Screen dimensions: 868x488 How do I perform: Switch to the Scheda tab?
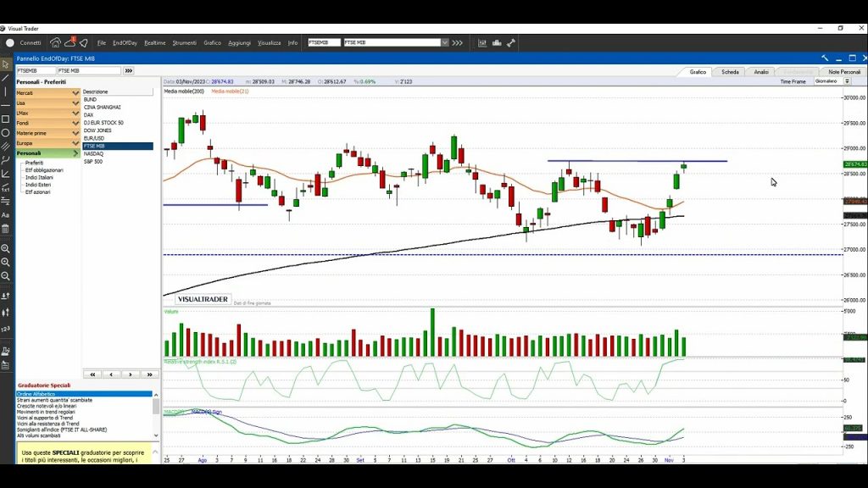pyautogui.click(x=730, y=72)
